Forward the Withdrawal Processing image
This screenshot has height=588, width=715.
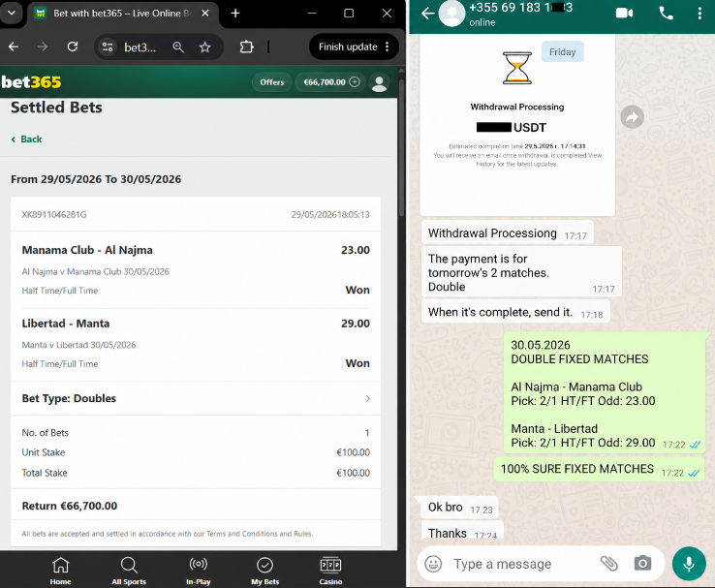coord(632,117)
